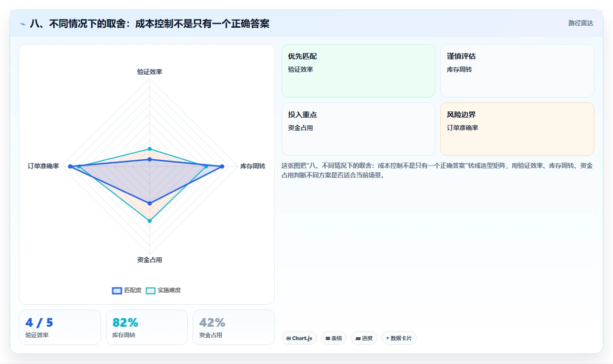Open the orange 风险边界 card
This screenshot has width=613, height=364.
(x=517, y=129)
